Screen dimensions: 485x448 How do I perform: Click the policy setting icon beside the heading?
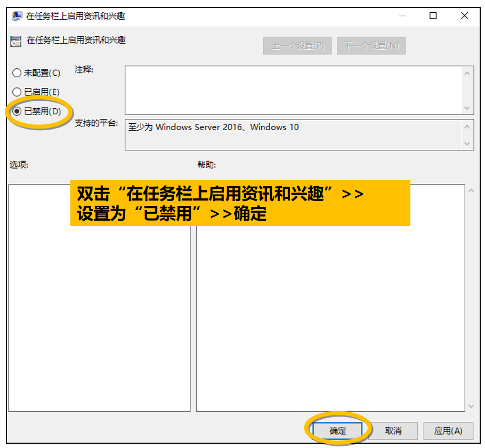[16, 42]
